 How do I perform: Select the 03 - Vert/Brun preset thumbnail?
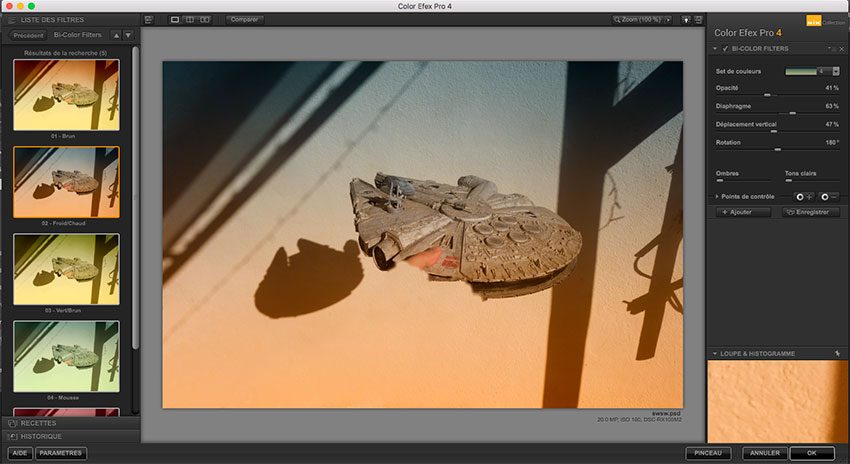(66, 269)
